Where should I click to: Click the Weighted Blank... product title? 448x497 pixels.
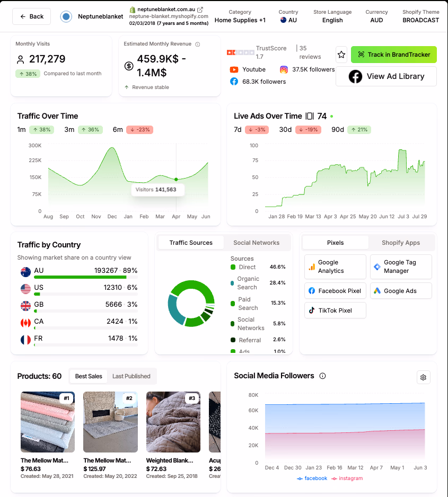point(170,460)
